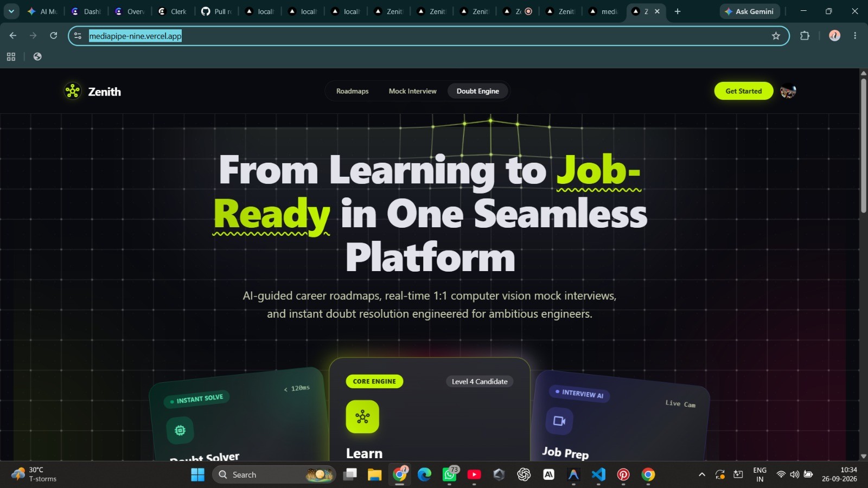Open the Roadmaps nav link
868x488 pixels.
[352, 91]
